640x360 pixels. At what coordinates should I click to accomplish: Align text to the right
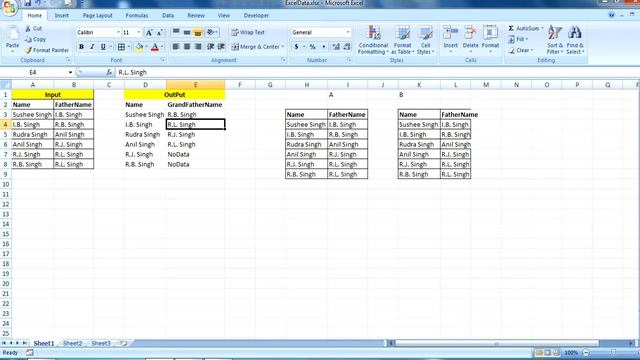pos(198,47)
